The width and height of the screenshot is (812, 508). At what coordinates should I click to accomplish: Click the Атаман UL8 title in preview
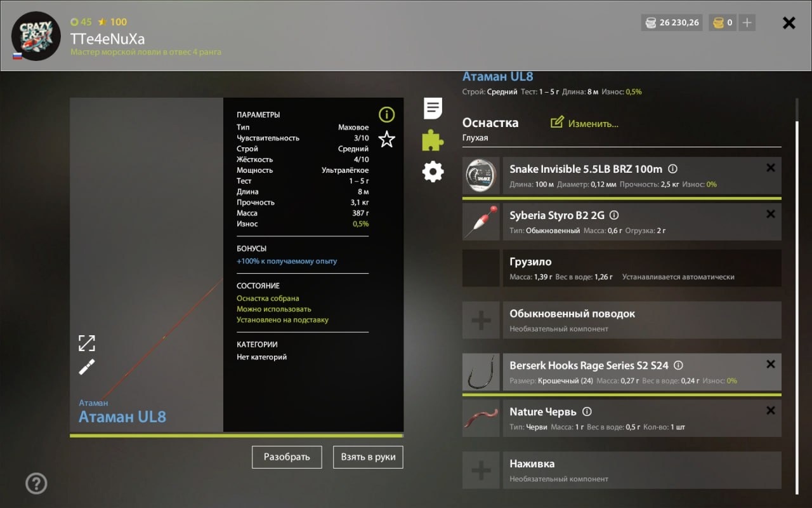point(122,417)
